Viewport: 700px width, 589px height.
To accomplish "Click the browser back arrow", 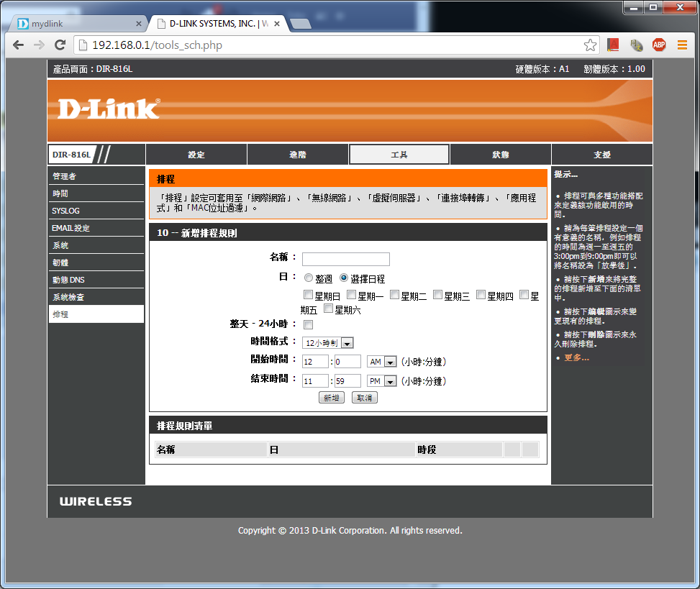I will [19, 45].
